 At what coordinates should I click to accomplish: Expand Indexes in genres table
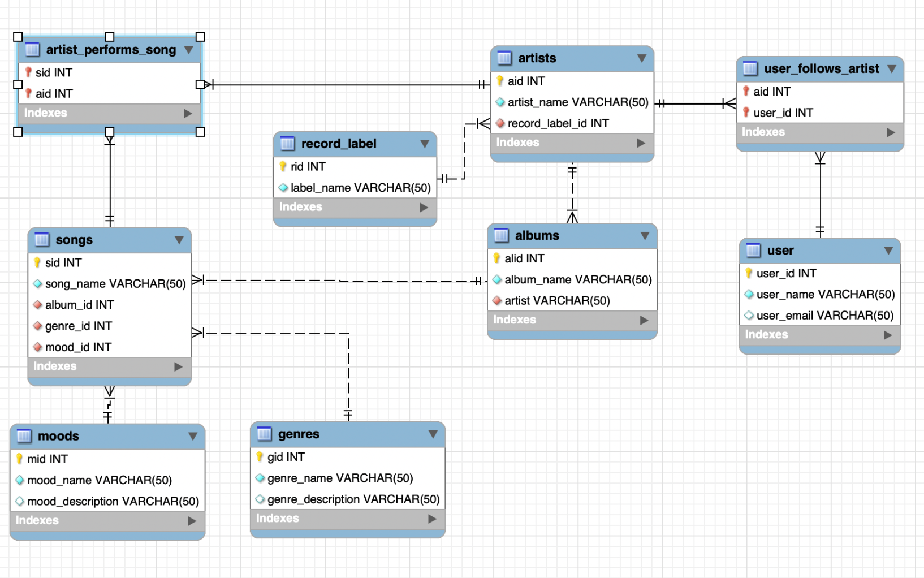(x=433, y=519)
